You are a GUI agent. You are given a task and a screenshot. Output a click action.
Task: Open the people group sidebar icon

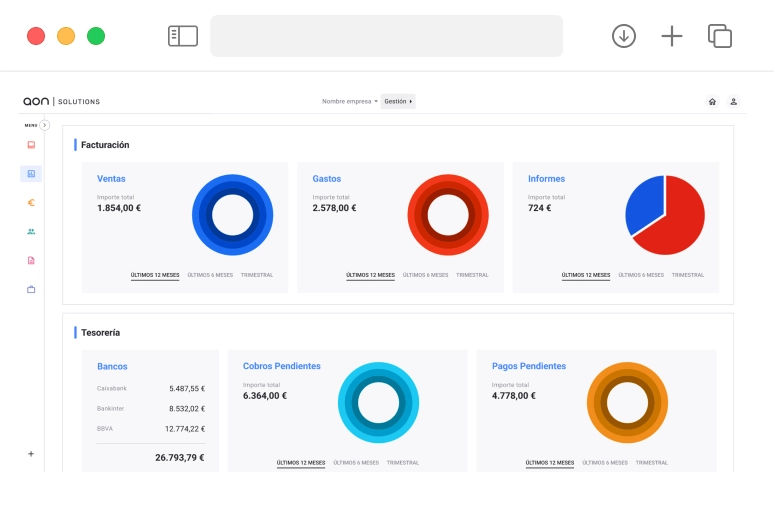coord(31,231)
